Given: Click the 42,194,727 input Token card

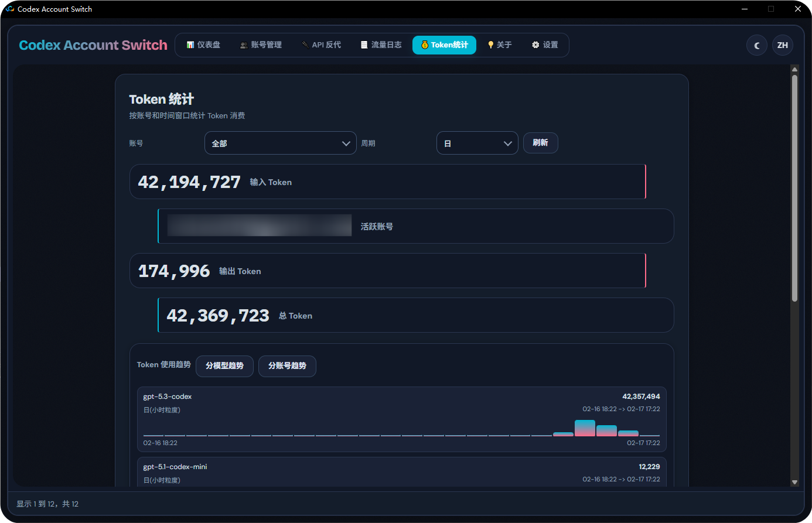Looking at the screenshot, I should tap(388, 182).
